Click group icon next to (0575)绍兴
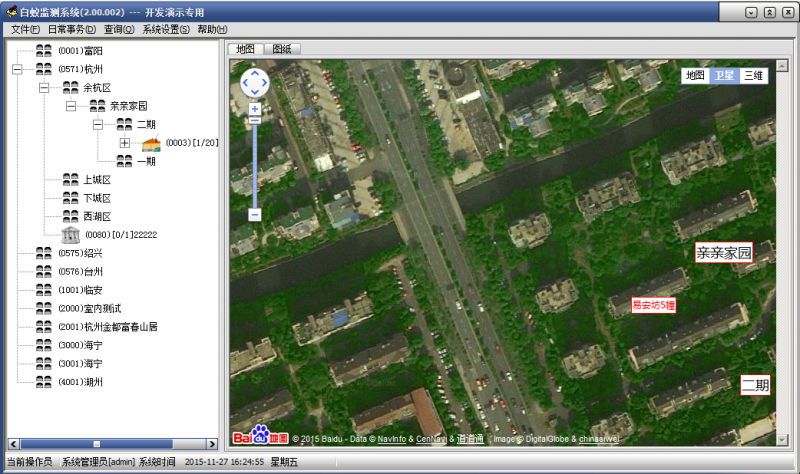 click(44, 253)
